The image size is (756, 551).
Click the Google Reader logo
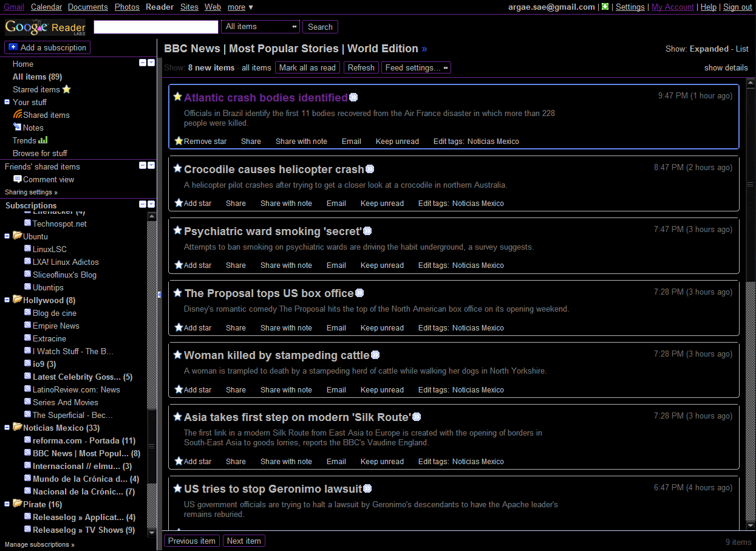click(x=45, y=27)
